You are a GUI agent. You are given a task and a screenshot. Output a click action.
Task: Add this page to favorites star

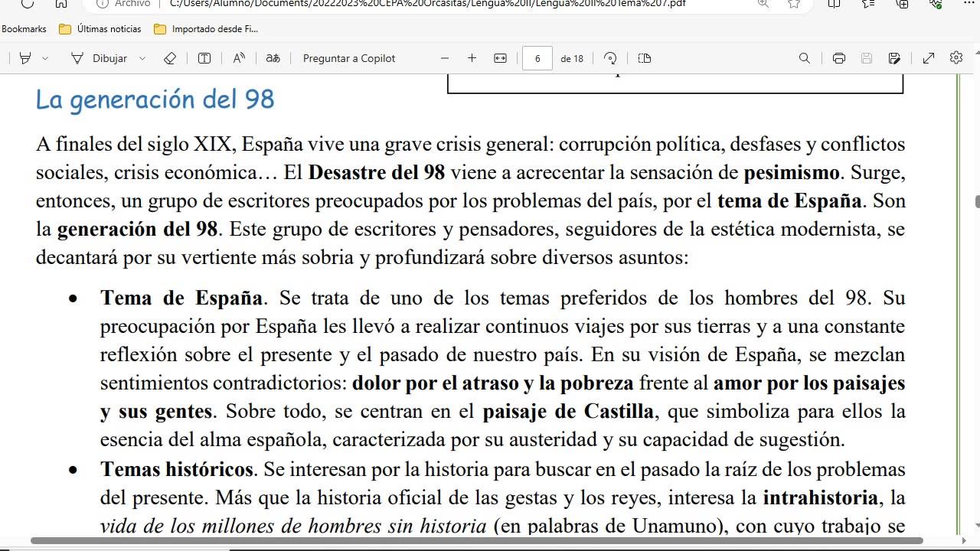click(794, 4)
